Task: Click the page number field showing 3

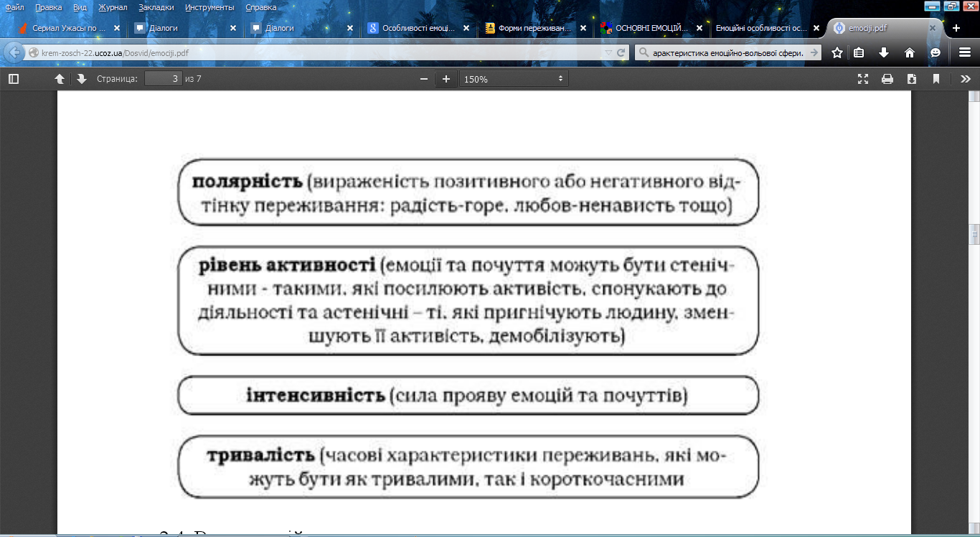Action: 163,79
